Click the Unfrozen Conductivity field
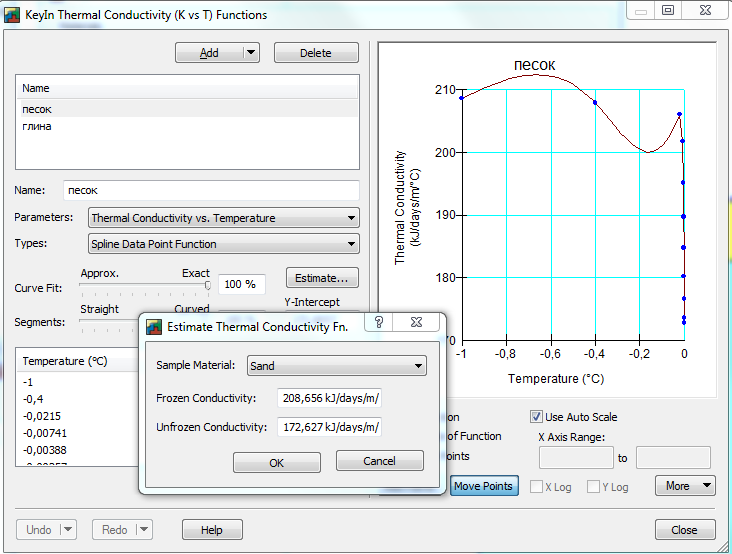Image resolution: width=732 pixels, height=554 pixels. tap(330, 427)
